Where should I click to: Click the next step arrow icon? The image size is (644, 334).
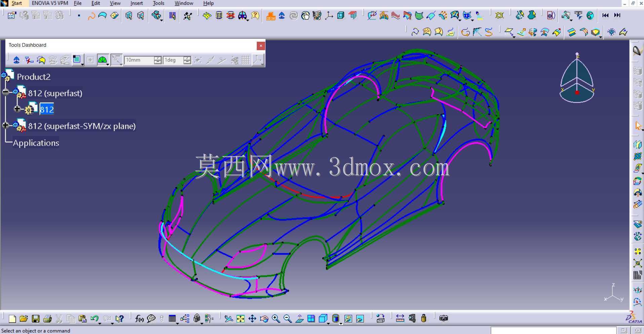(617, 15)
